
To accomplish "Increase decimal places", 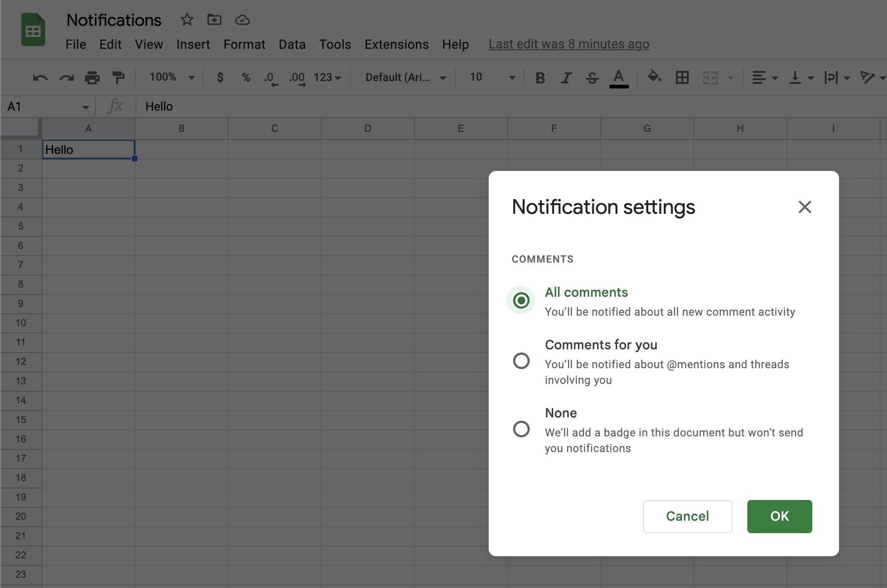I will click(297, 78).
